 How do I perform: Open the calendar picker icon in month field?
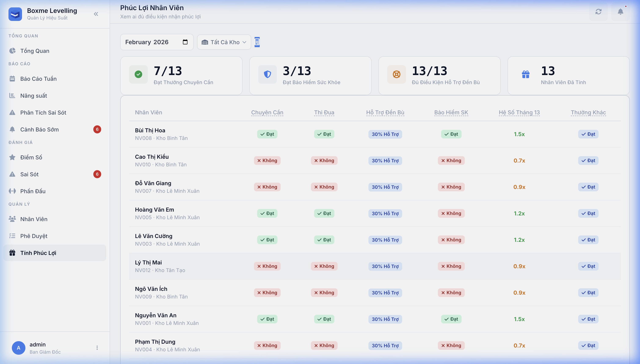point(185,42)
